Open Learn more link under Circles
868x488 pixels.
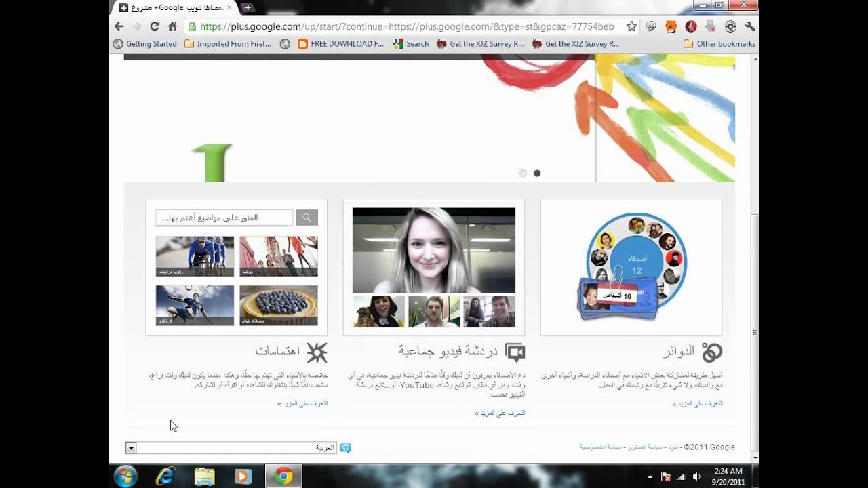point(697,403)
